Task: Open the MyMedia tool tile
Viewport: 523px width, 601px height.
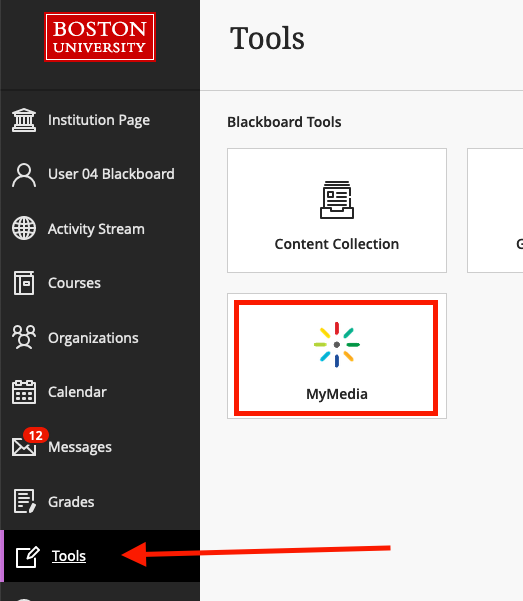Action: pos(337,356)
